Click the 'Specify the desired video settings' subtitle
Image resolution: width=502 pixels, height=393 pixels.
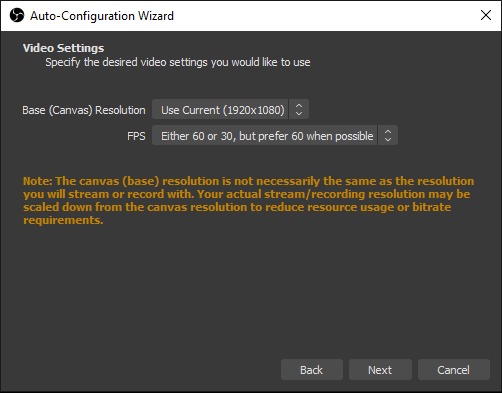(x=178, y=62)
